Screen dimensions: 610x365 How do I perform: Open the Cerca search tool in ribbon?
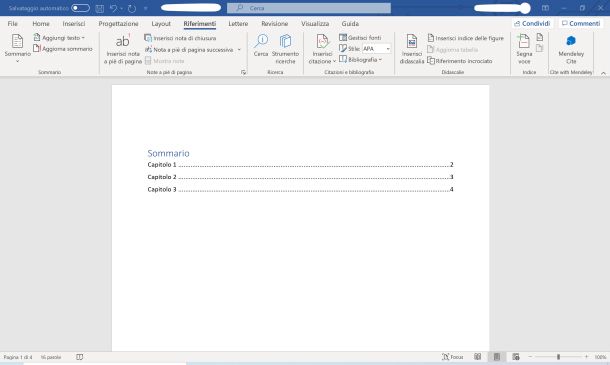[x=261, y=46]
